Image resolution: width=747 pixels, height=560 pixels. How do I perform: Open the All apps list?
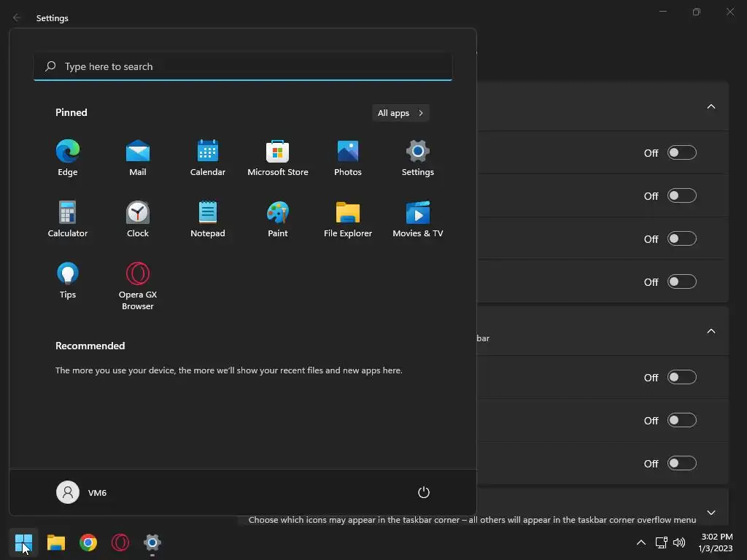(400, 113)
